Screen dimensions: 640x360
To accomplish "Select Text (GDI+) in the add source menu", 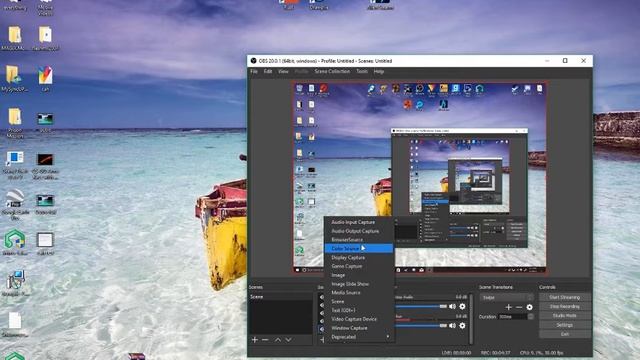I will (x=359, y=310).
